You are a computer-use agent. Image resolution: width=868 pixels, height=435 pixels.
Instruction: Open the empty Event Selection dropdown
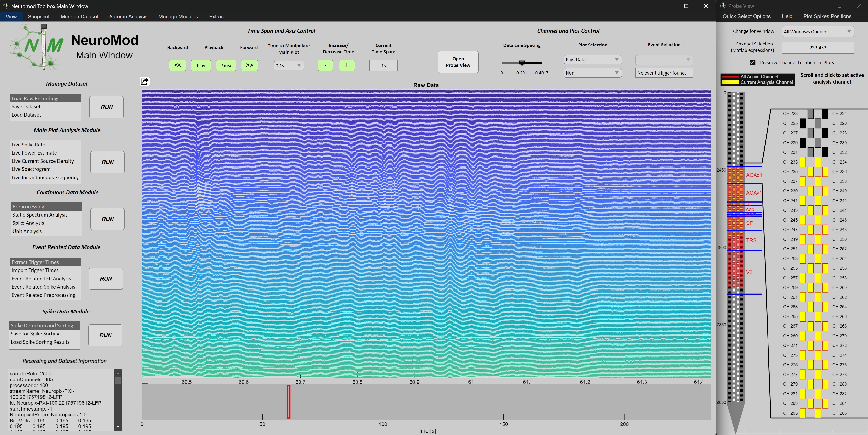(x=664, y=60)
